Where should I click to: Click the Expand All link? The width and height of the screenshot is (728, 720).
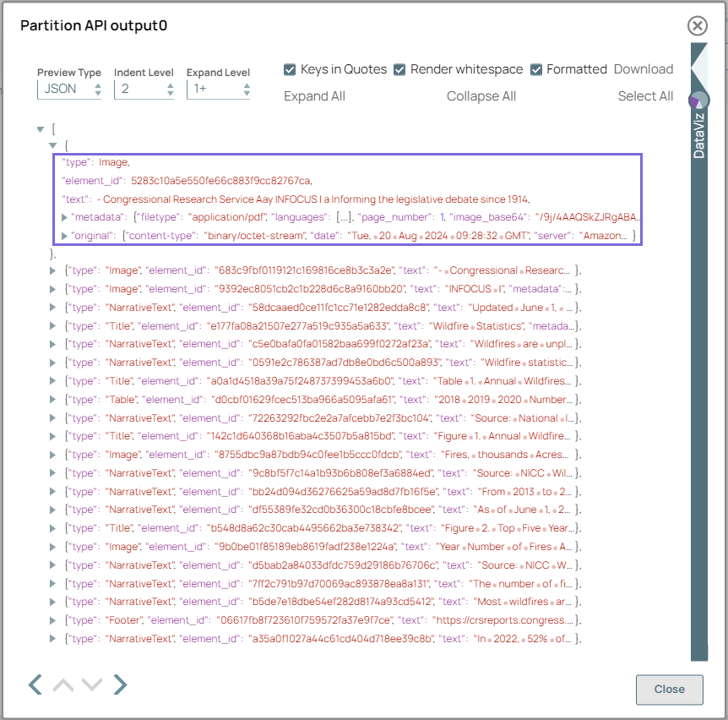click(x=313, y=96)
